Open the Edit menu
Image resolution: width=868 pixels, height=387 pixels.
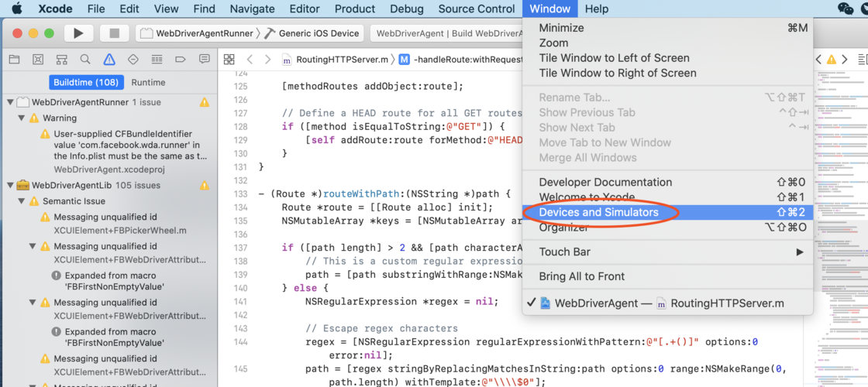pos(129,9)
